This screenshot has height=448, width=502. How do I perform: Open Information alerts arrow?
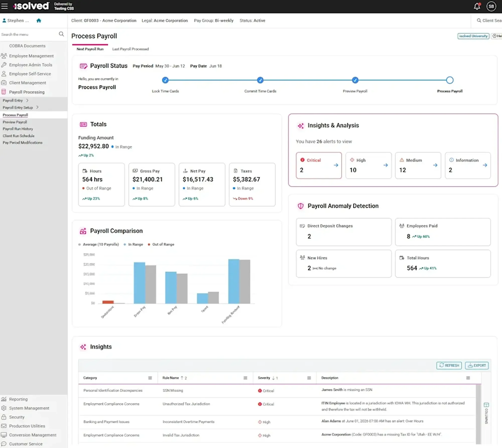(x=485, y=165)
